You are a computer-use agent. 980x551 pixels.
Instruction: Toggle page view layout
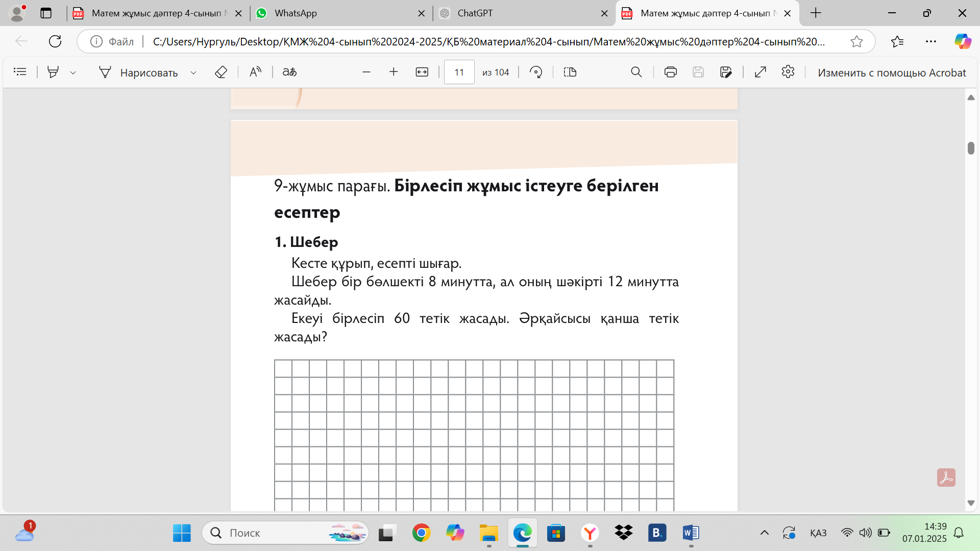(570, 72)
